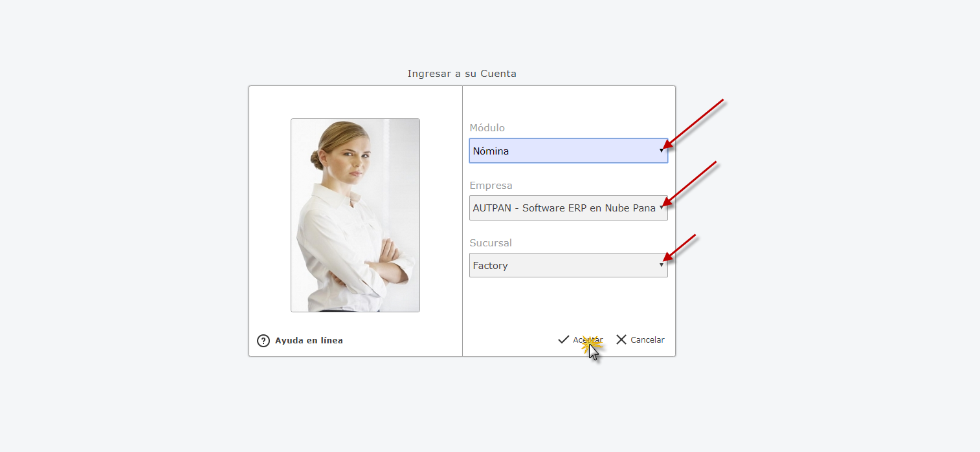This screenshot has width=980, height=452.
Task: Click the question mark help icon
Action: 263,341
